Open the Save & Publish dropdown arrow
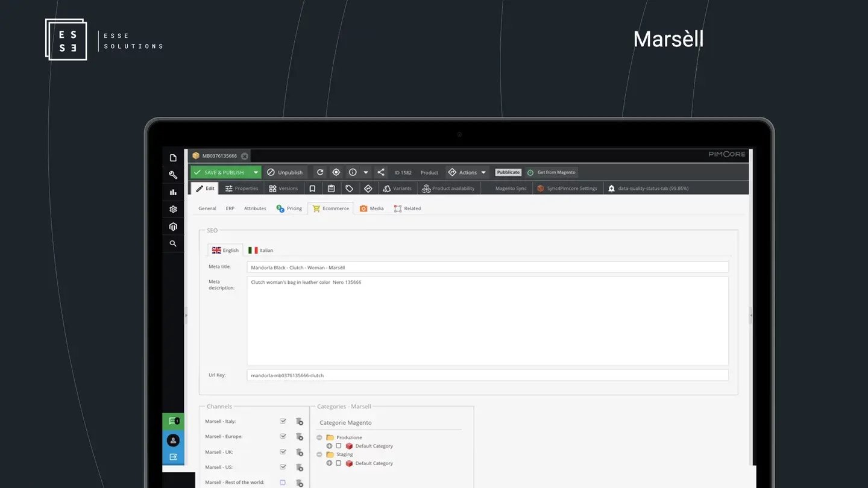The width and height of the screenshot is (868, 488). pos(256,172)
